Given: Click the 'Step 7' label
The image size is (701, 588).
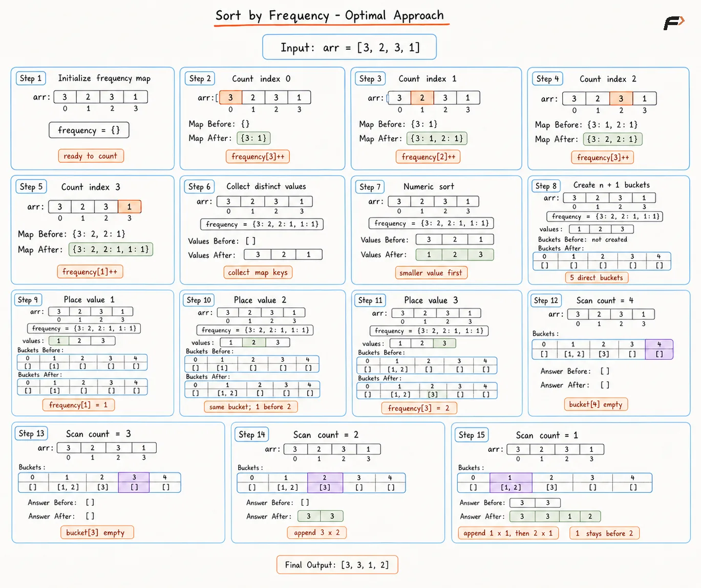Looking at the screenshot, I should click(x=370, y=187).
